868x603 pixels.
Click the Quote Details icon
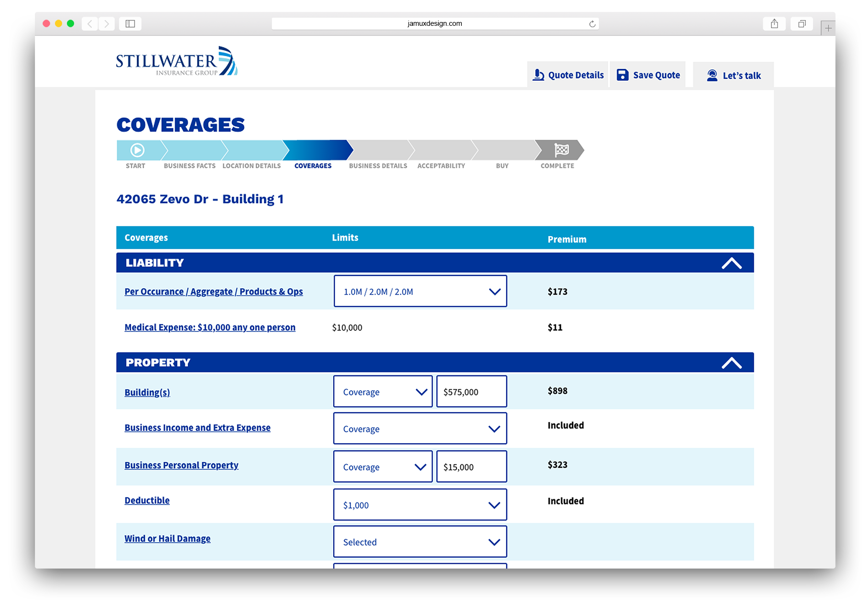pyautogui.click(x=539, y=75)
